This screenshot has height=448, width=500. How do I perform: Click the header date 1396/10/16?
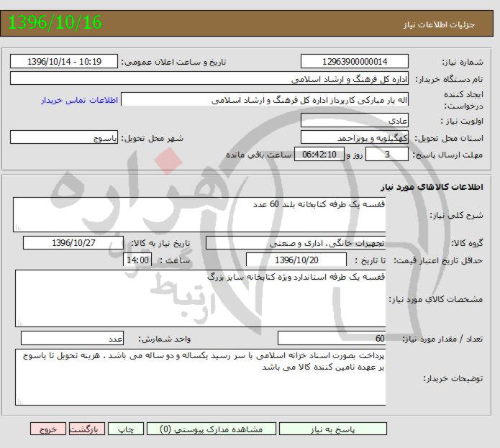55,22
